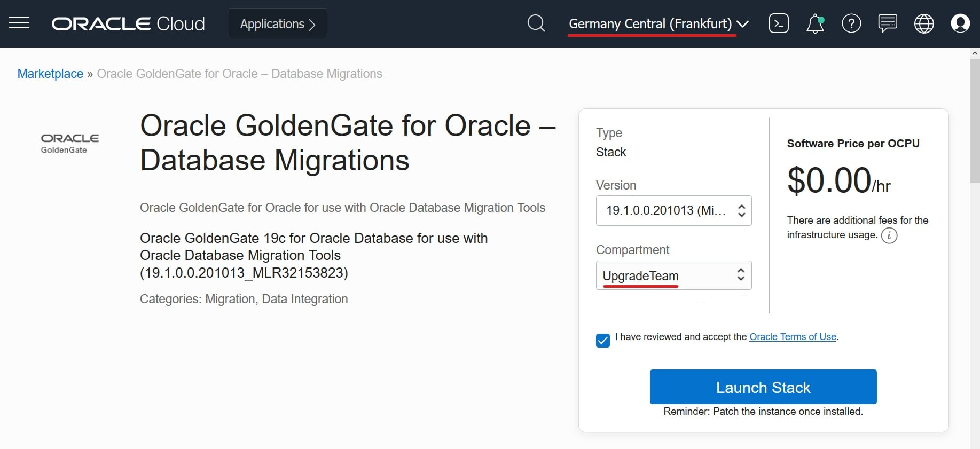Go to Marketplace breadcrumb
This screenshot has width=980, height=449.
click(x=50, y=74)
